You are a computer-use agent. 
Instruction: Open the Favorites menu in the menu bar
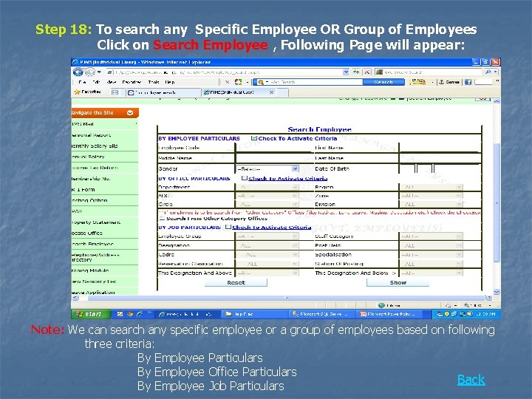pos(132,82)
